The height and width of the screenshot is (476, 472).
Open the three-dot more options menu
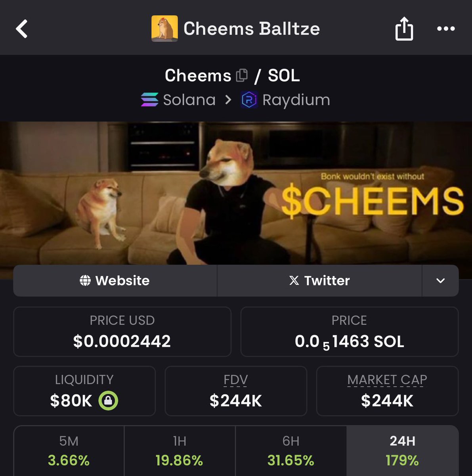(446, 29)
